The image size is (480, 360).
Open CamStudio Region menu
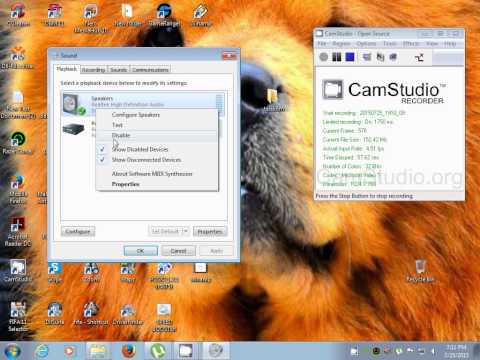pos(341,44)
